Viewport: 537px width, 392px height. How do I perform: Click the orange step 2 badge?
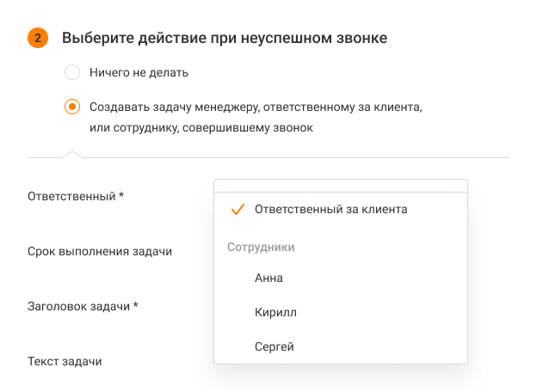pos(38,39)
